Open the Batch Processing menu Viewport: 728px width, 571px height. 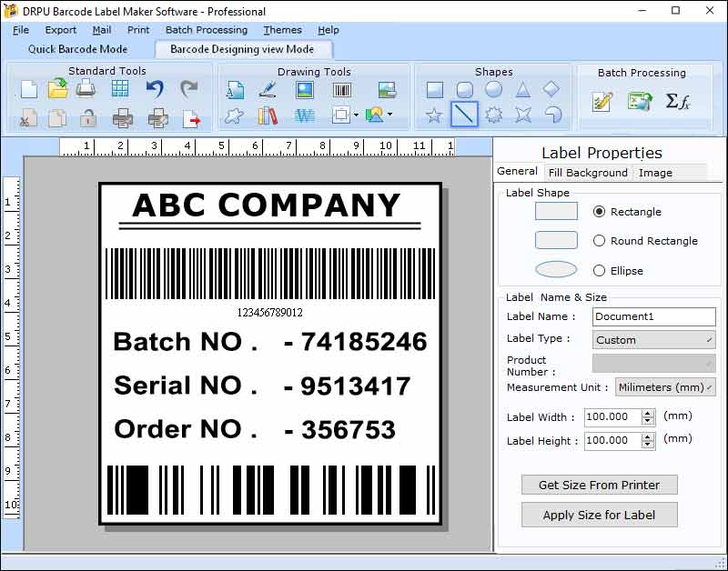(207, 30)
